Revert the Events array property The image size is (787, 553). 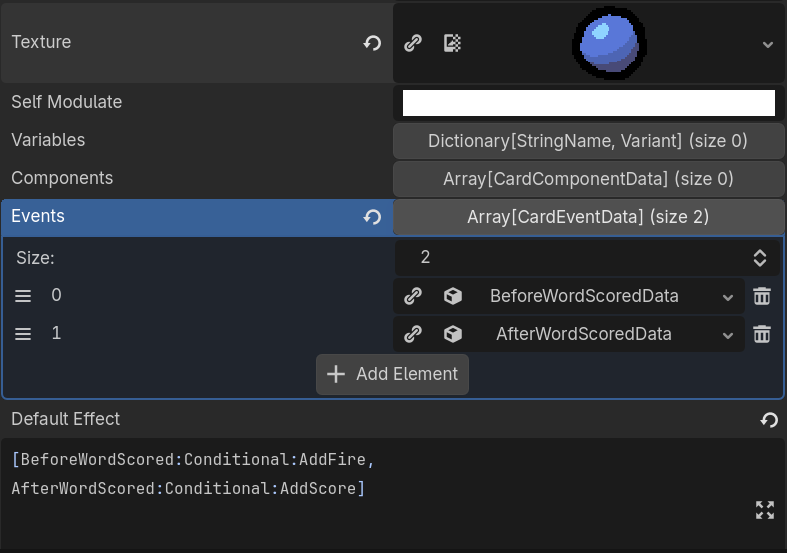(372, 217)
